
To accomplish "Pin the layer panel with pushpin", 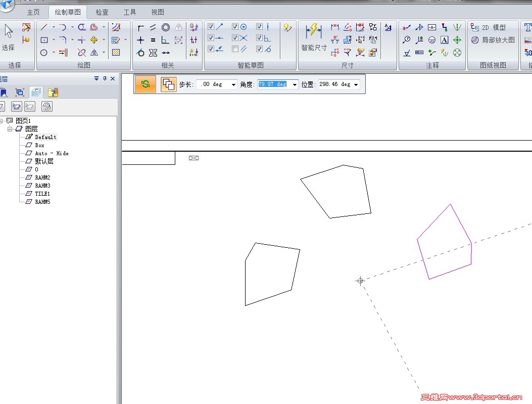I will 105,79.
